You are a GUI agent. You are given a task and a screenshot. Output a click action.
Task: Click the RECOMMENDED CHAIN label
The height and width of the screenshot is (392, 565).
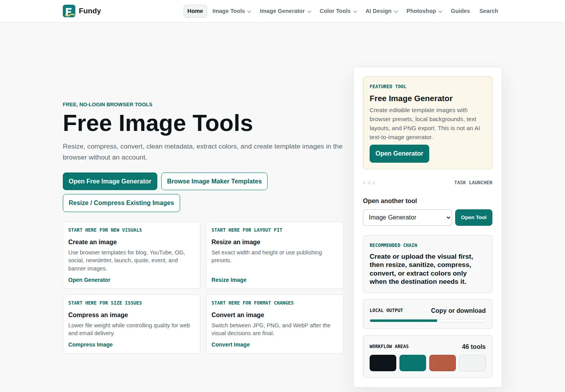tap(393, 245)
